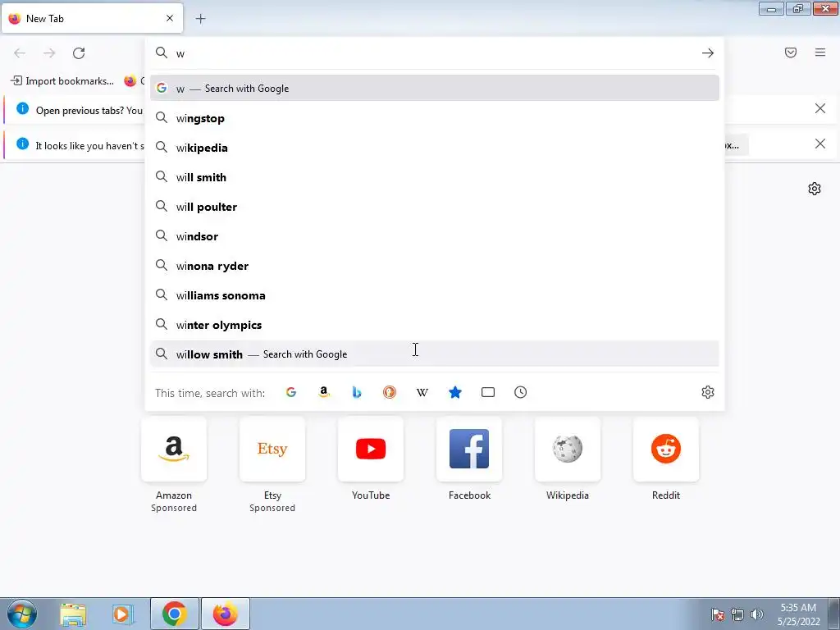The width and height of the screenshot is (840, 630).
Task: Select the New Tab browser tab
Action: click(x=92, y=19)
